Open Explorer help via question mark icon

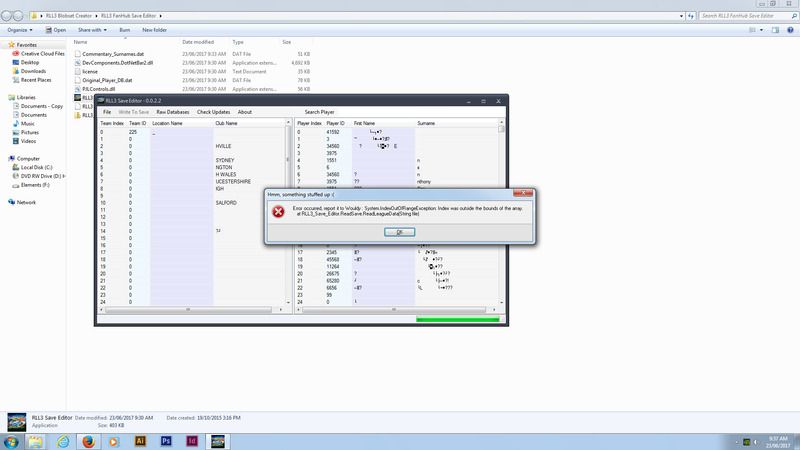click(790, 30)
